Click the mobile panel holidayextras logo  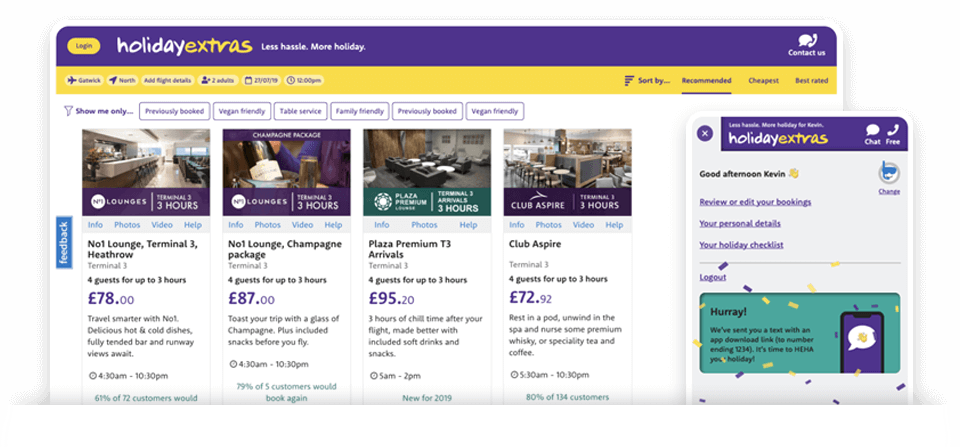(x=778, y=138)
